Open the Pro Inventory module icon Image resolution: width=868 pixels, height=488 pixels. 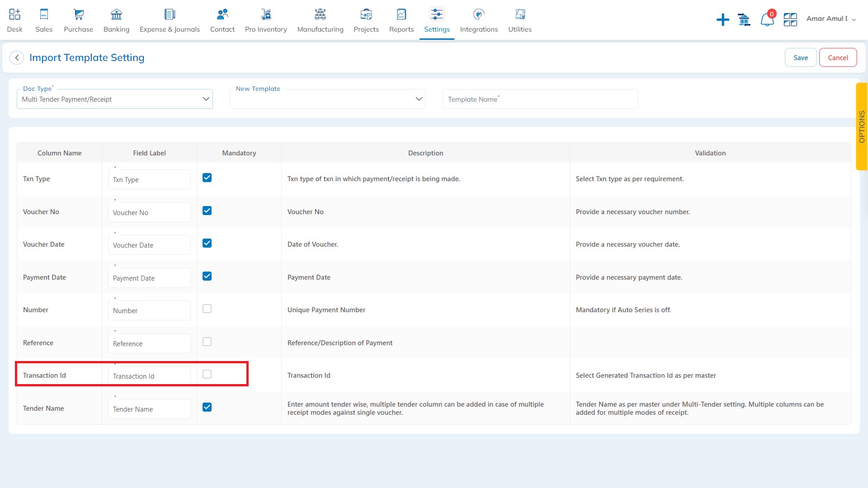tap(266, 15)
